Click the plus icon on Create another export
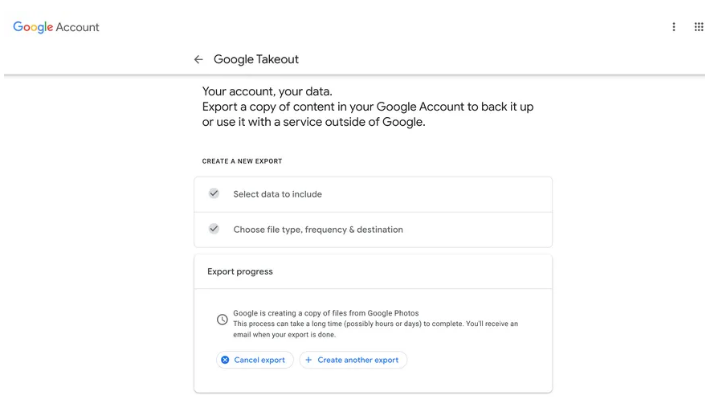705x407 pixels. pos(309,360)
